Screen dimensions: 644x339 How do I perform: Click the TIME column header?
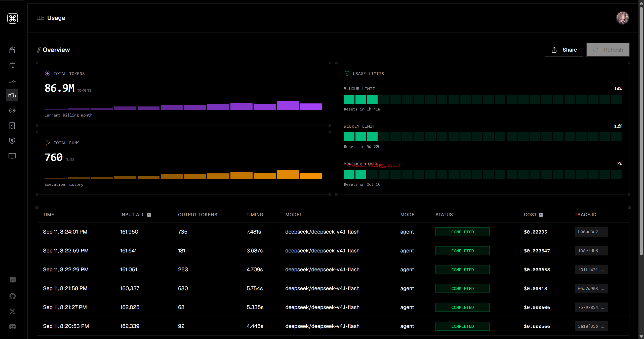pyautogui.click(x=49, y=215)
